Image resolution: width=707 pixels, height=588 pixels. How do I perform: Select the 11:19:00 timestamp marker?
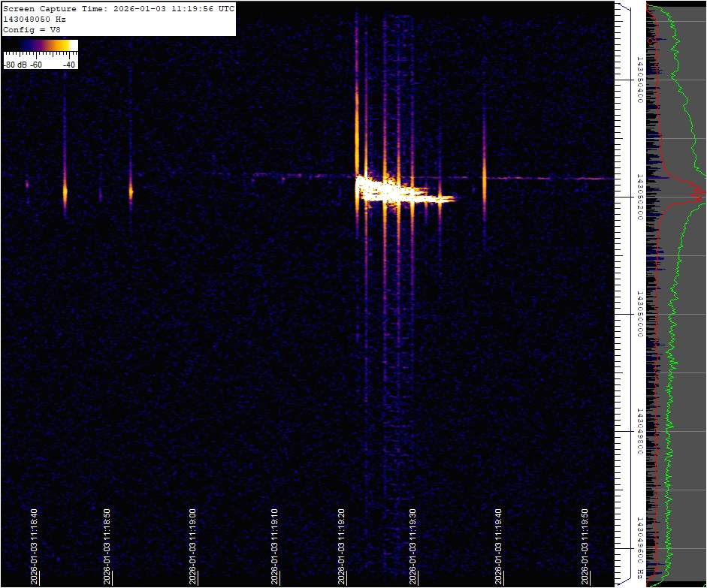[x=193, y=544]
